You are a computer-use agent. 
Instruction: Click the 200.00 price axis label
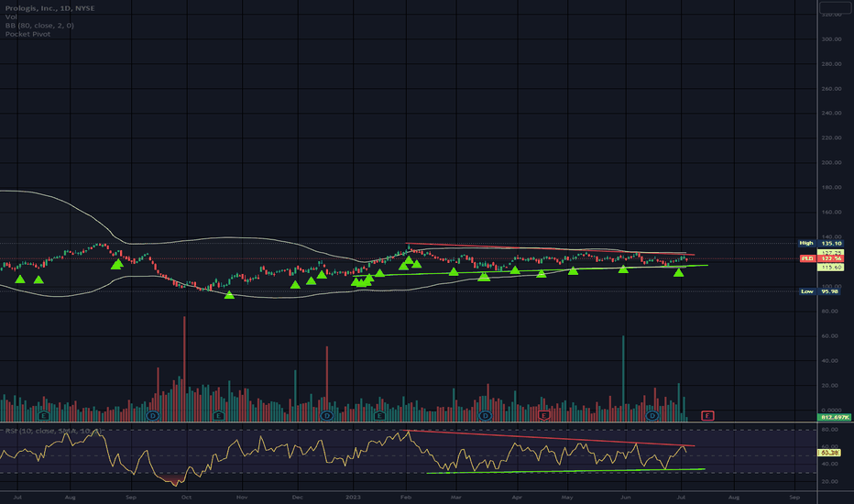click(x=831, y=162)
